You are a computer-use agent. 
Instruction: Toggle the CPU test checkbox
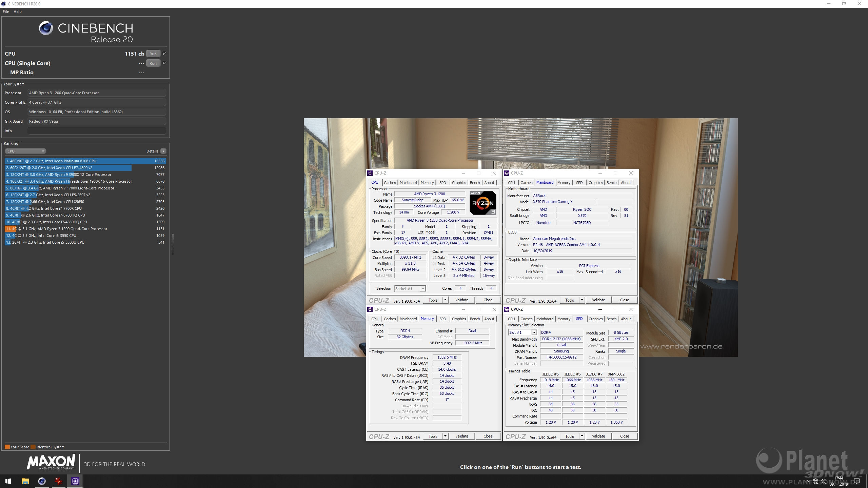(x=164, y=54)
